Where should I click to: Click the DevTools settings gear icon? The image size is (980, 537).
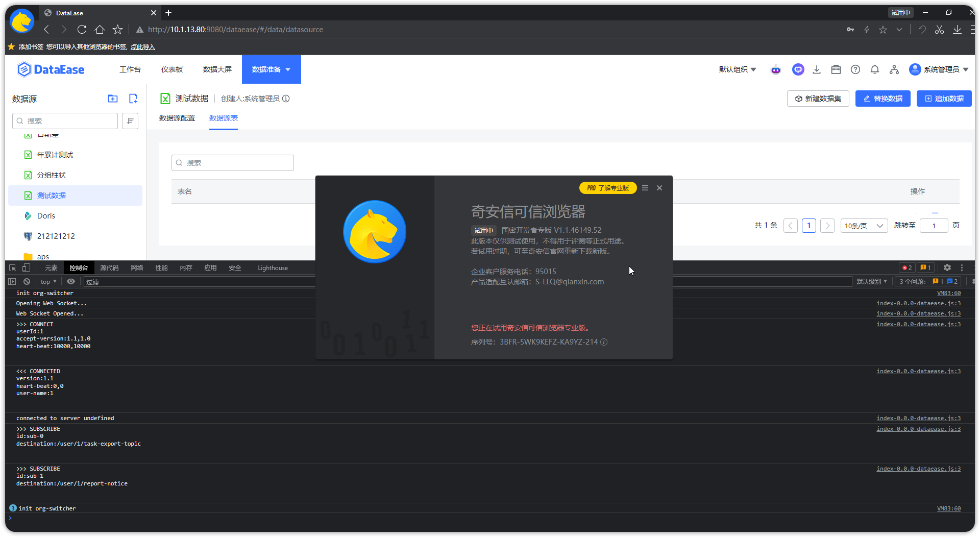pyautogui.click(x=947, y=267)
